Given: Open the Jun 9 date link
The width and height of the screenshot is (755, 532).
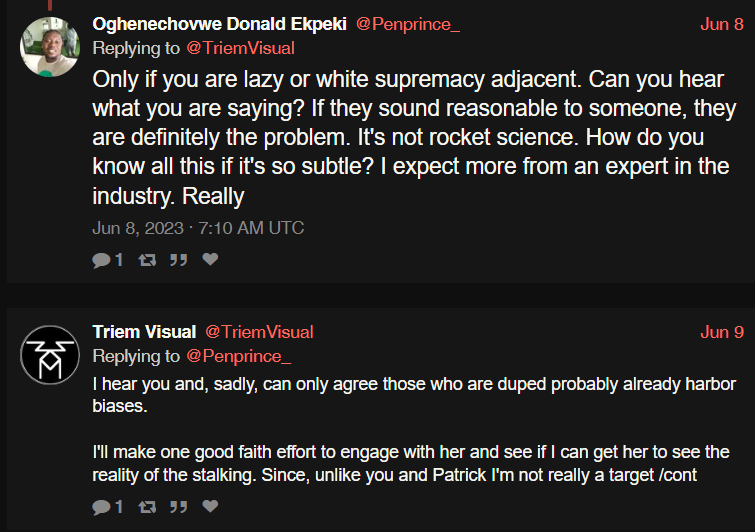Looking at the screenshot, I should (x=722, y=332).
